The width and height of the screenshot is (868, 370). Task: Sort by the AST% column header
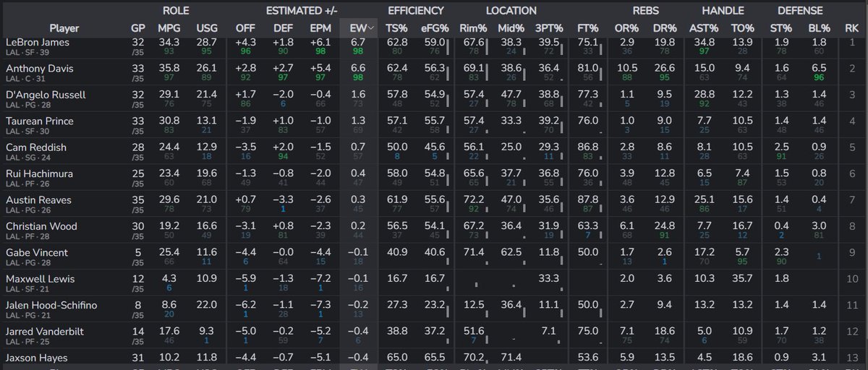705,29
